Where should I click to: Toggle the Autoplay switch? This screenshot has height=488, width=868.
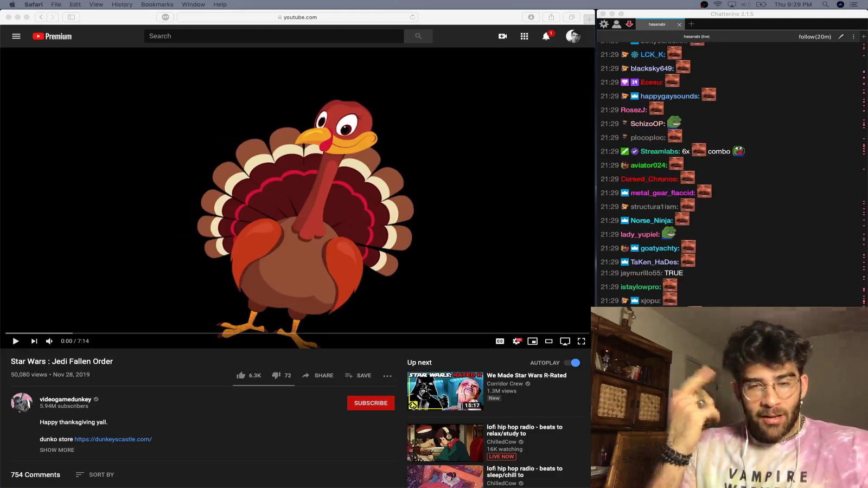point(572,363)
